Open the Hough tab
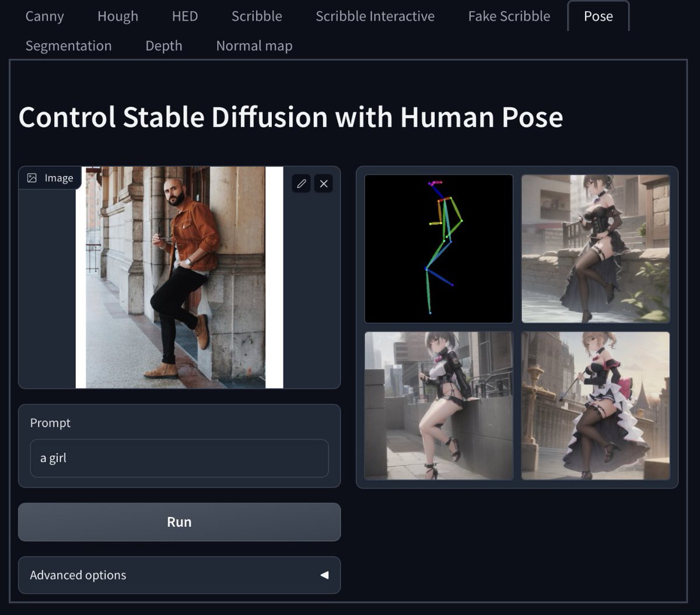Image resolution: width=700 pixels, height=615 pixels. point(117,16)
